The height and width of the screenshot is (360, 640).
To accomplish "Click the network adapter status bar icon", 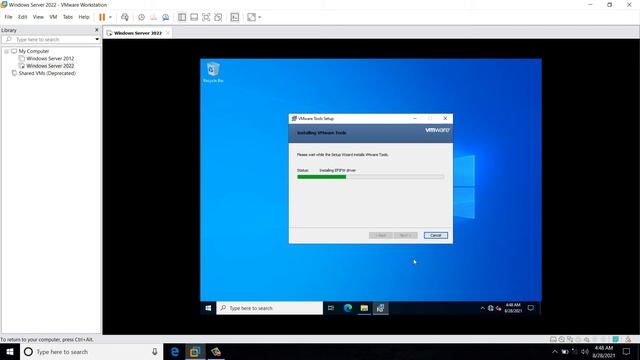I will [x=570, y=339].
